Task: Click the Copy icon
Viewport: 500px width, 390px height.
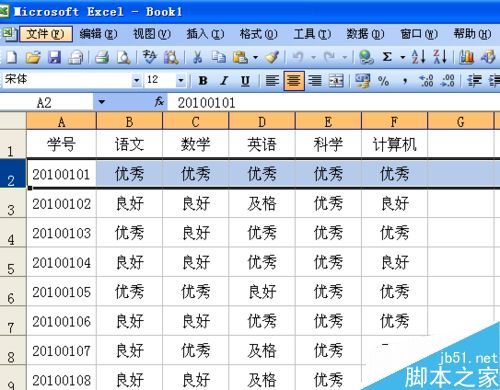Action: (219, 57)
